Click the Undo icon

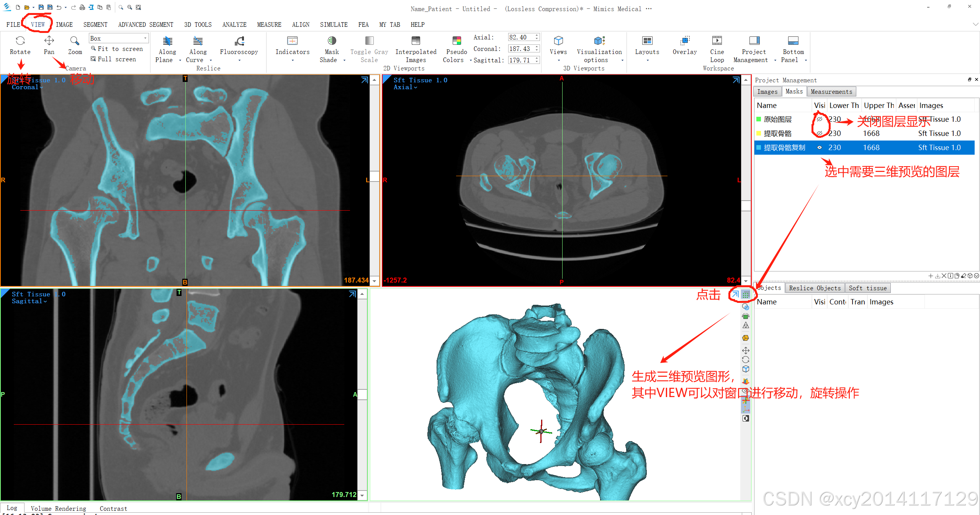(59, 7)
